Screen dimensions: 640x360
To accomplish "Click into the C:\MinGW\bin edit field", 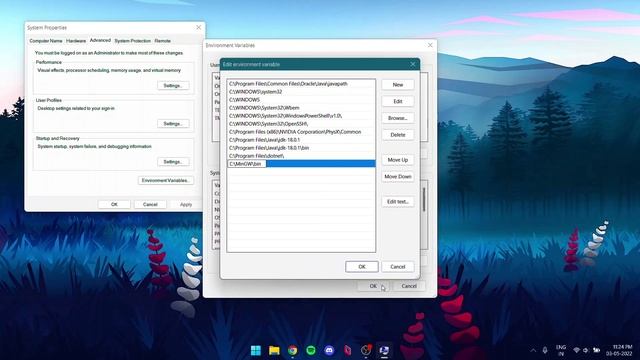I will (x=247, y=164).
